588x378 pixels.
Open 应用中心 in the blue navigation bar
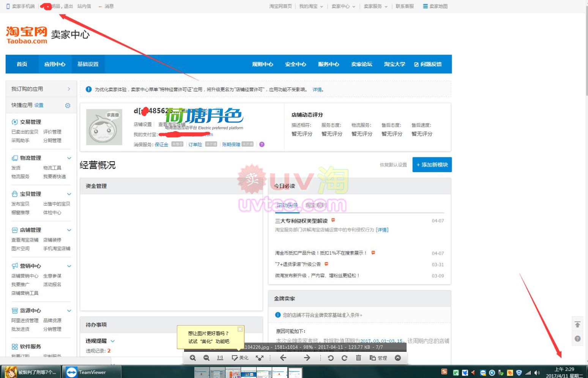tap(55, 64)
